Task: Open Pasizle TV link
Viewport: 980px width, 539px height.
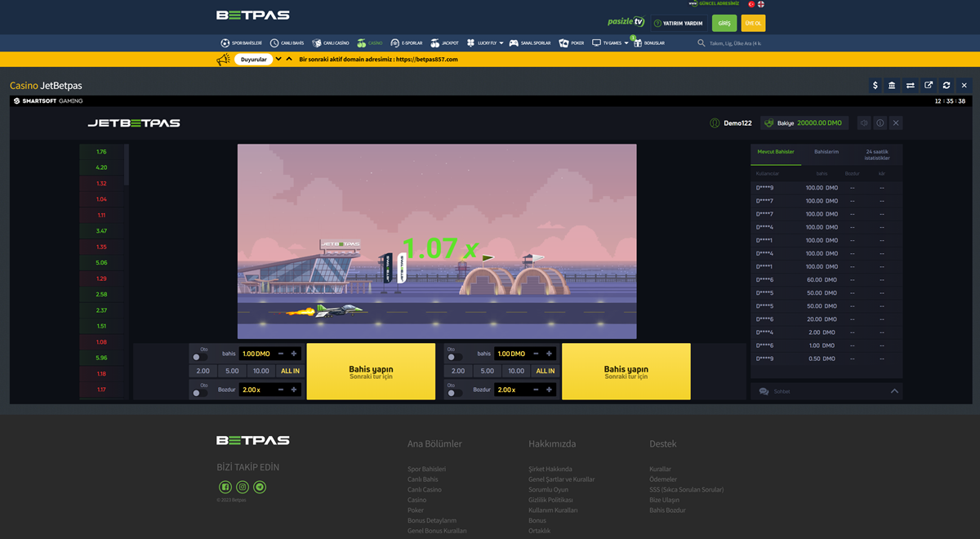Action: click(x=626, y=22)
